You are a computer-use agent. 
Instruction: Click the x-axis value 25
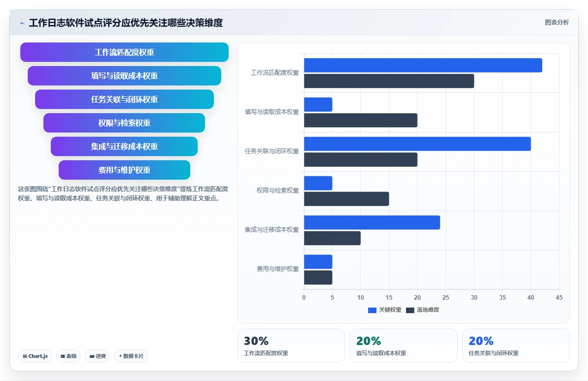tap(446, 298)
